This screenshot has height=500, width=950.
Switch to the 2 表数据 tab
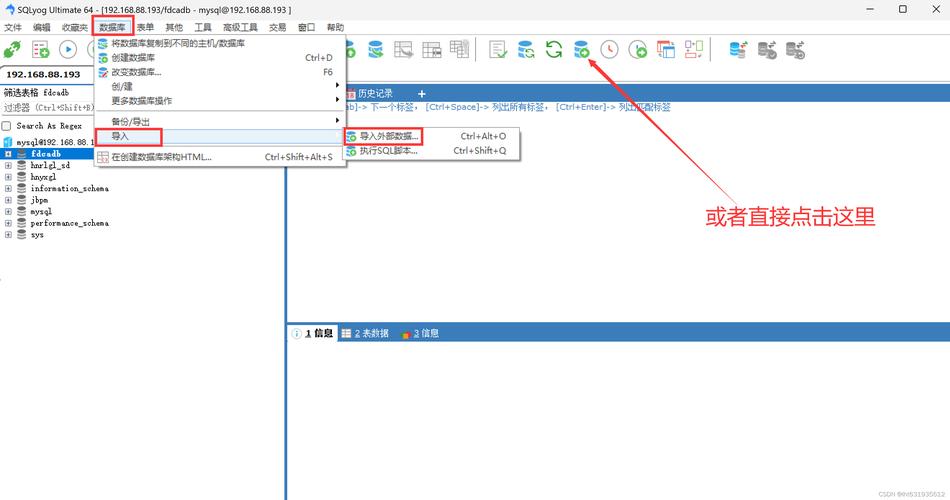click(x=365, y=333)
